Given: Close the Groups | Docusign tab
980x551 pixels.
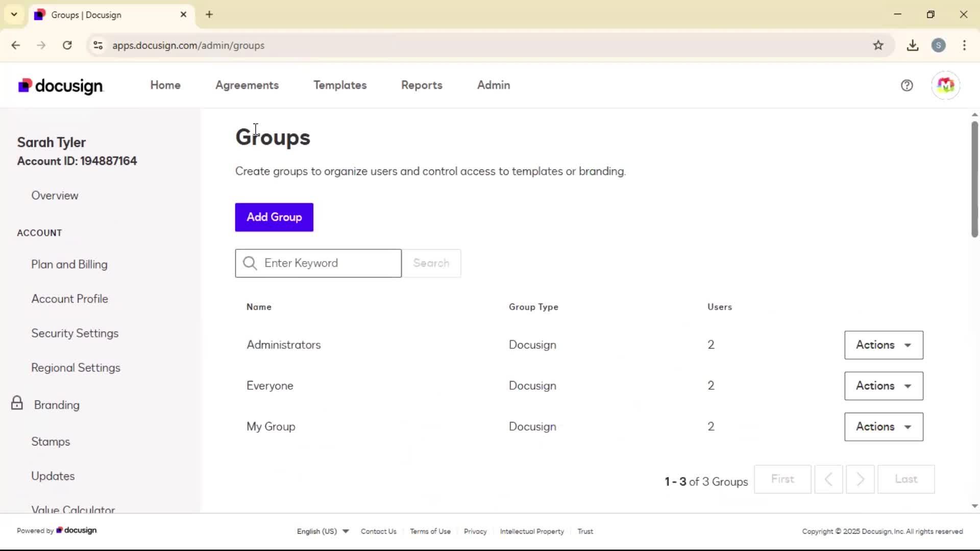Looking at the screenshot, I should point(183,14).
